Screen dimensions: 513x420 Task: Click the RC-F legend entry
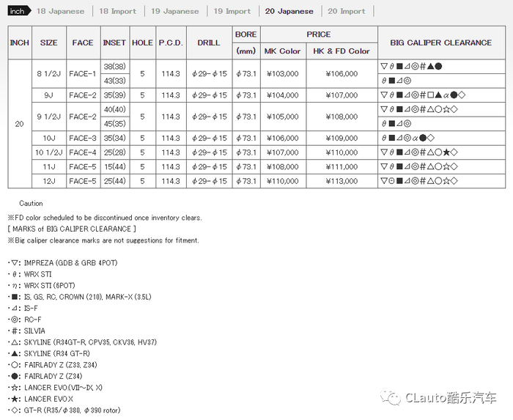click(x=26, y=320)
